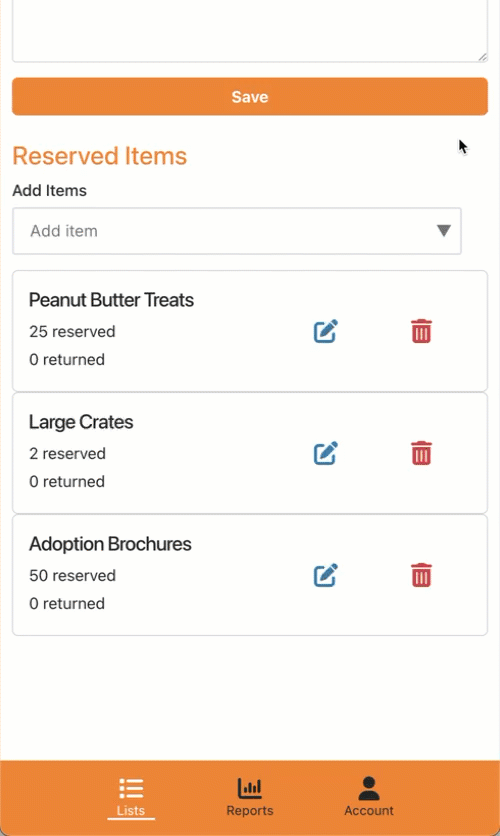Click the Lists icon in bottom bar
The width and height of the screenshot is (500, 836).
tap(131, 788)
